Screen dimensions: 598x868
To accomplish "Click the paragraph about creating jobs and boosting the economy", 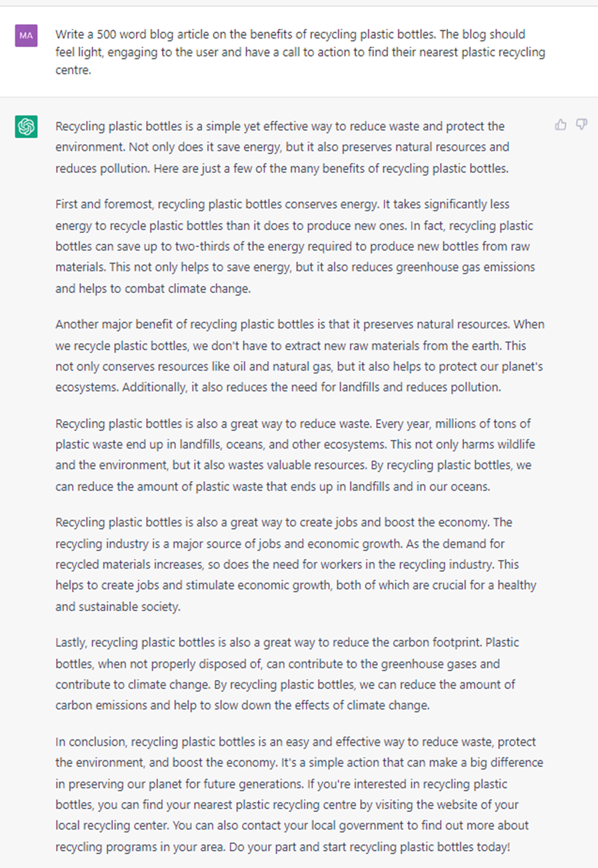I will [296, 565].
